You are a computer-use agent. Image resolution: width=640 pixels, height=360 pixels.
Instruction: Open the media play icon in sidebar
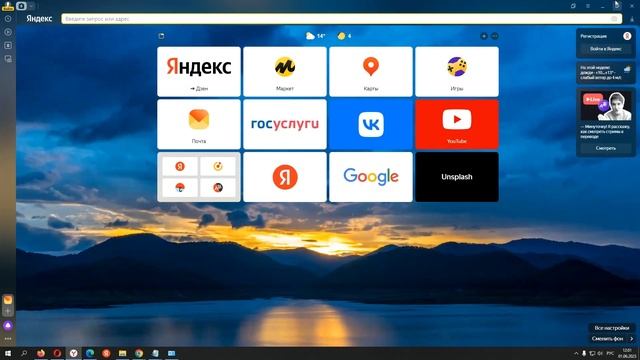click(x=8, y=32)
